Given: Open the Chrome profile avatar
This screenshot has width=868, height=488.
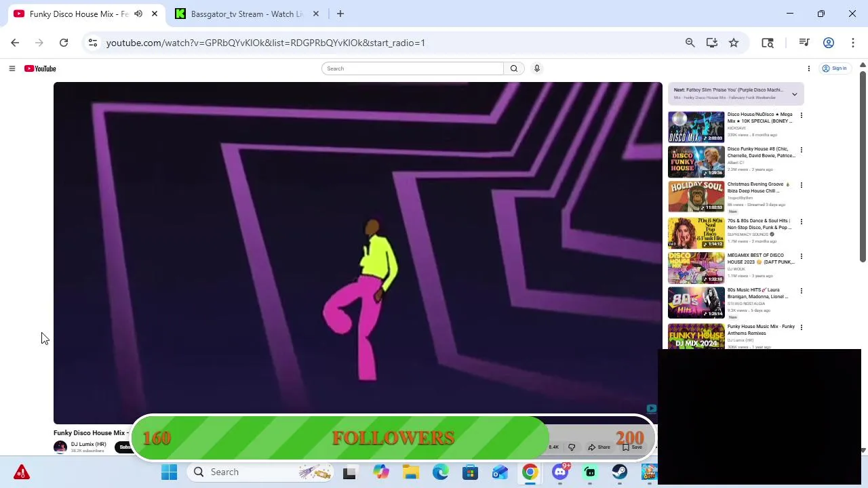Looking at the screenshot, I should tap(828, 43).
